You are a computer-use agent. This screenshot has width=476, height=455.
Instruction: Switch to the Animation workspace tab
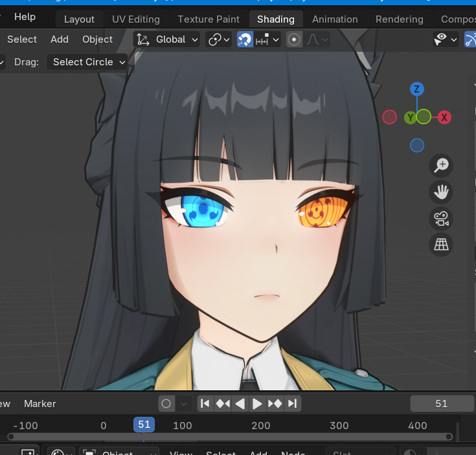point(335,19)
